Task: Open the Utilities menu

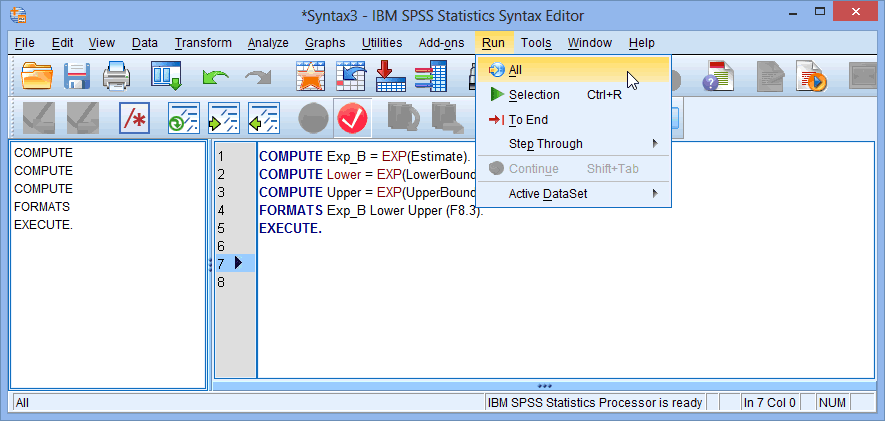Action: [382, 43]
